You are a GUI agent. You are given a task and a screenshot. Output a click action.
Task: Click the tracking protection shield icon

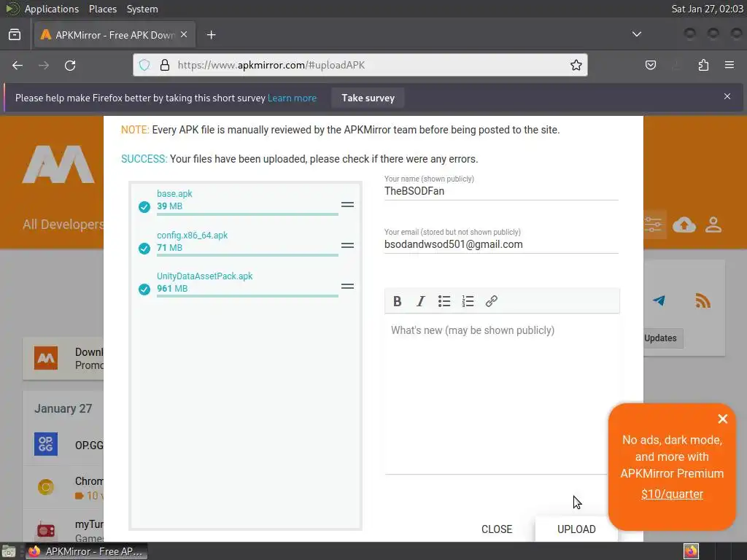[x=144, y=65]
